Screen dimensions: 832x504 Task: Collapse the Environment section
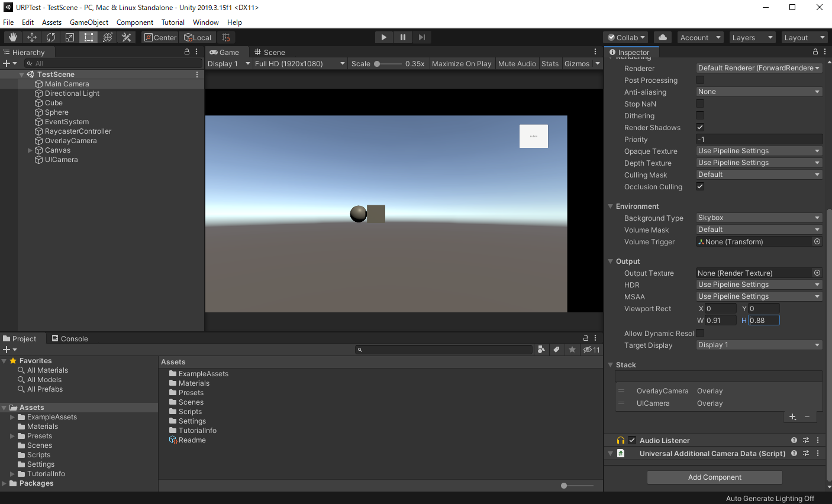(610, 206)
